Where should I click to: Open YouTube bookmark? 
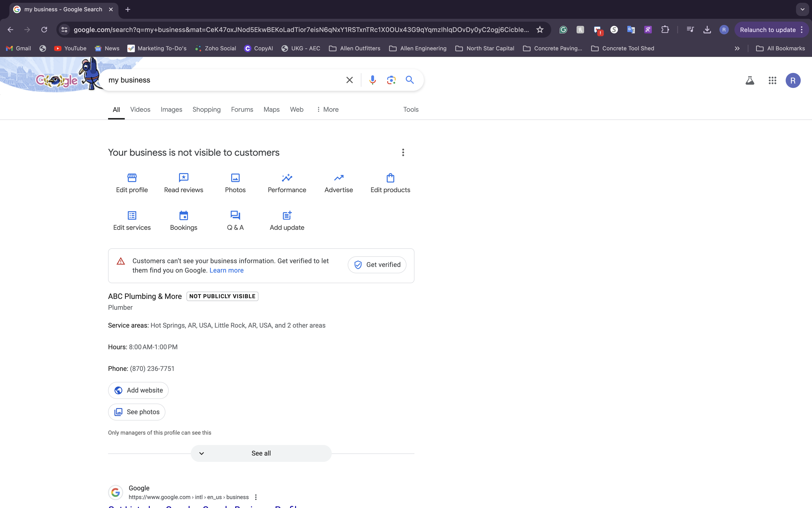[70, 48]
